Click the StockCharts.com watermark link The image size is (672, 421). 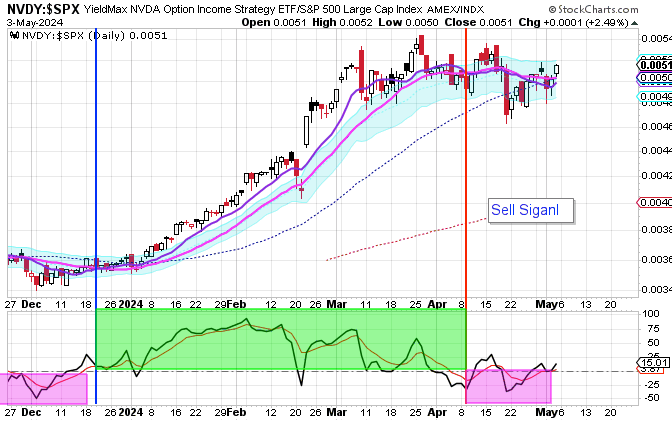pyautogui.click(x=617, y=10)
